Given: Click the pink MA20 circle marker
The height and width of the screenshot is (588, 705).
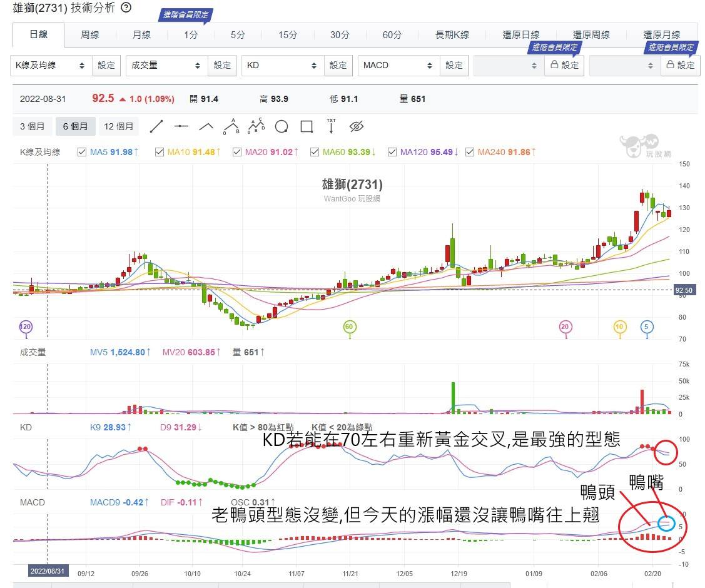Looking at the screenshot, I should (x=565, y=327).
